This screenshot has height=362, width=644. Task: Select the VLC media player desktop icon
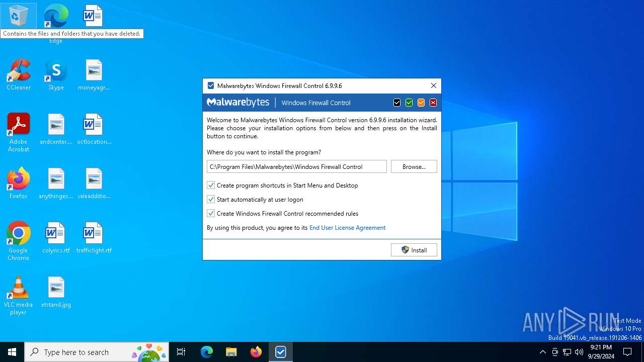tap(19, 296)
